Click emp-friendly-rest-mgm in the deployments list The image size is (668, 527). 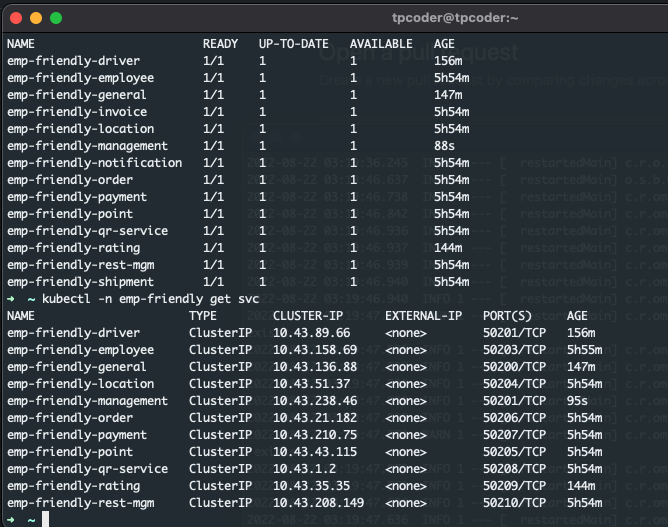click(x=81, y=265)
